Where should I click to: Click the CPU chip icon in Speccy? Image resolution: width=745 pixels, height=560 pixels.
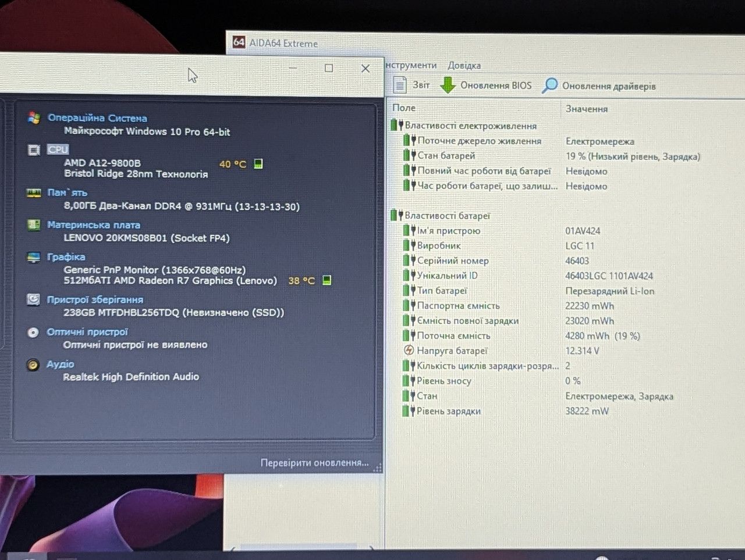pyautogui.click(x=34, y=150)
